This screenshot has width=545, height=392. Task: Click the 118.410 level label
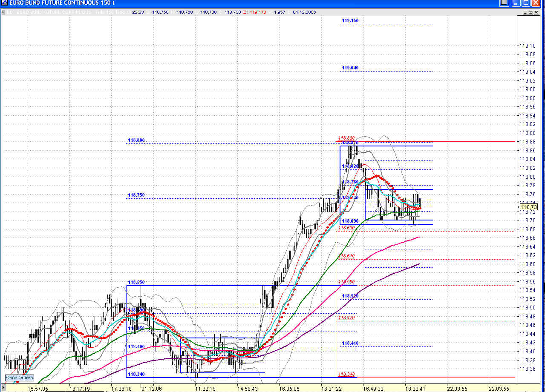click(x=350, y=343)
